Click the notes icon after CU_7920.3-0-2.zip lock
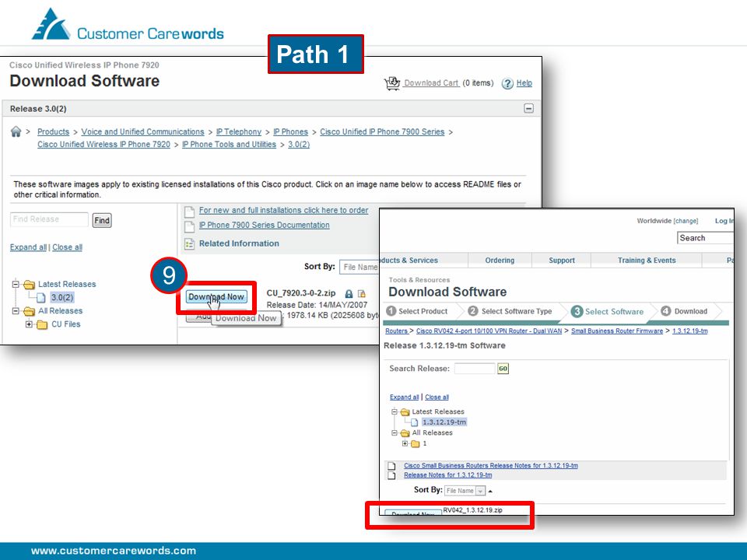This screenshot has height=560, width=747. 362,294
